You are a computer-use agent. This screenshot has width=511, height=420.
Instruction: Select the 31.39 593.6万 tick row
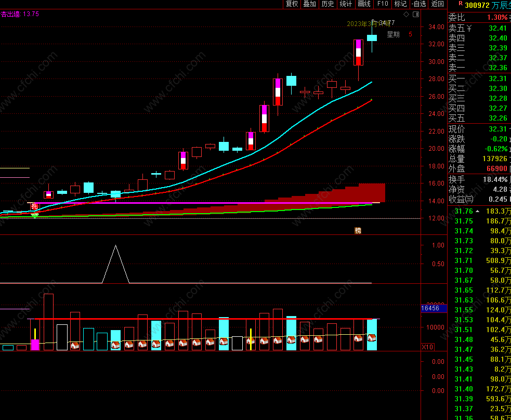[x=479, y=399]
